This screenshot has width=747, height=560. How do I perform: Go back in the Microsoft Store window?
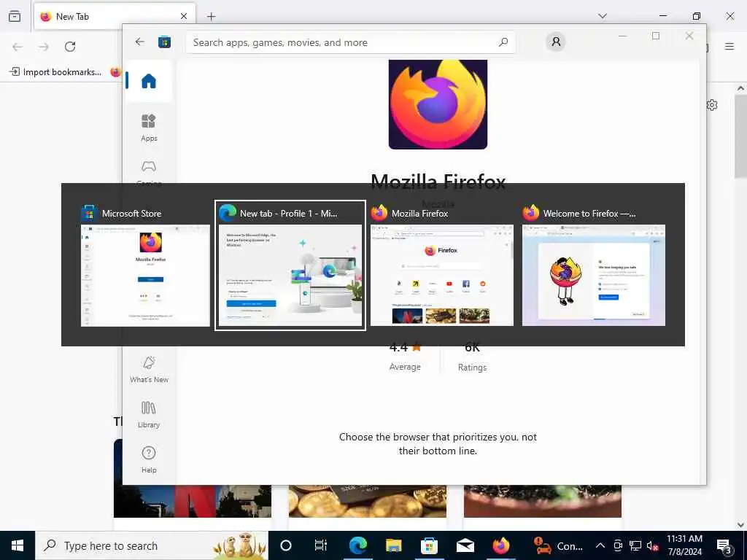click(x=139, y=42)
